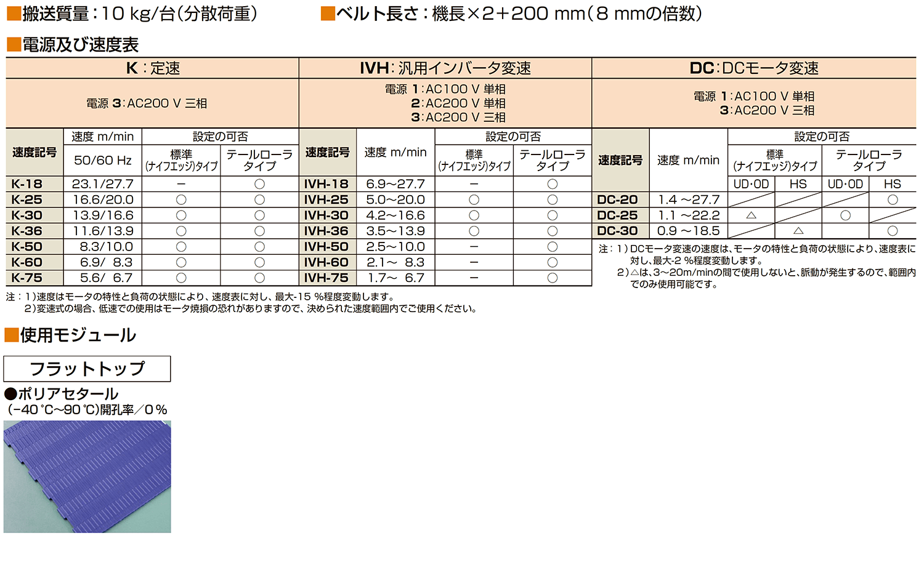Screen dimensions: 924x570
Task: Click the 使用モジュール heading
Action: pos(78,335)
